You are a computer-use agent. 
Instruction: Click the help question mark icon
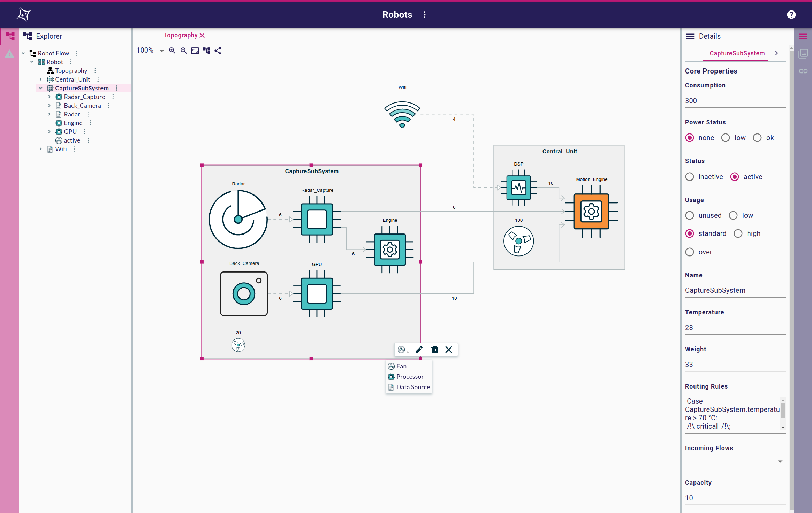pyautogui.click(x=791, y=15)
